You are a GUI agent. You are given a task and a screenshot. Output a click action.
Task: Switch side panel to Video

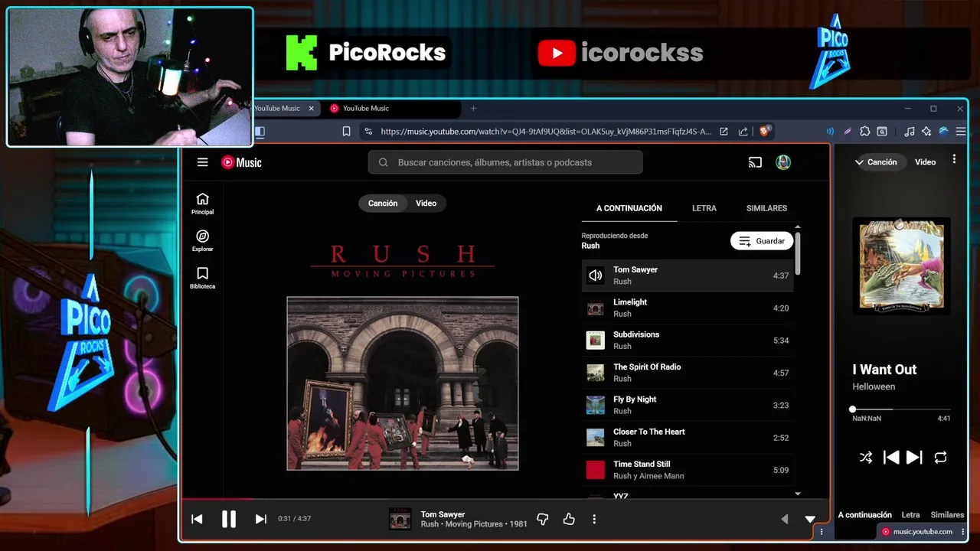click(x=925, y=162)
